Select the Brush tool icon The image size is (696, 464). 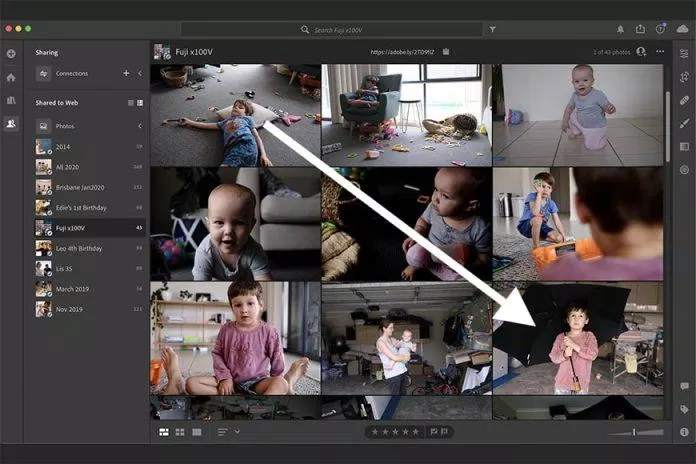[684, 123]
